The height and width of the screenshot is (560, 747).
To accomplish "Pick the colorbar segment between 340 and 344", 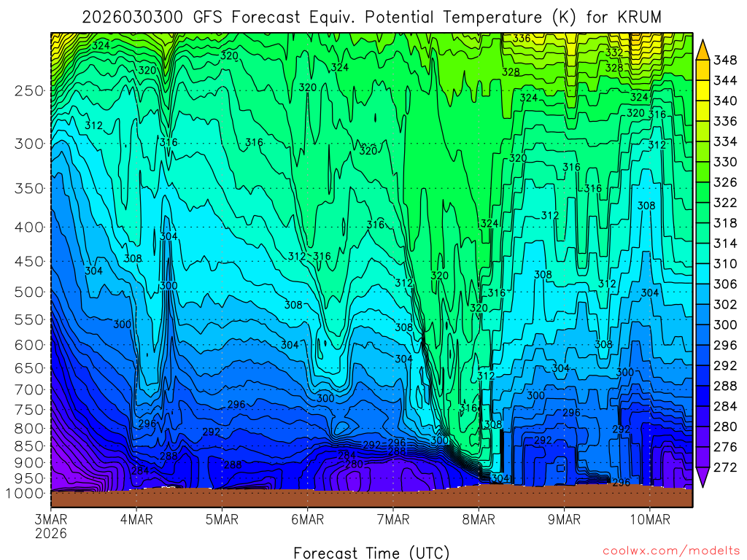I will pos(703,91).
